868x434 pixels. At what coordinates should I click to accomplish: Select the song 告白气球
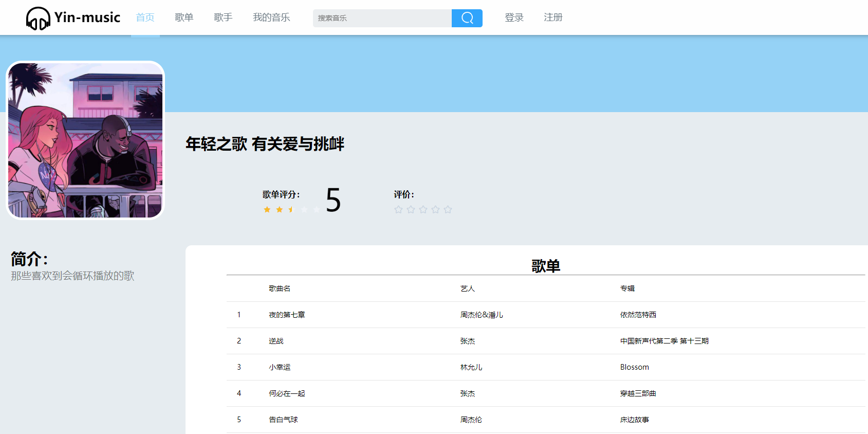click(x=283, y=420)
